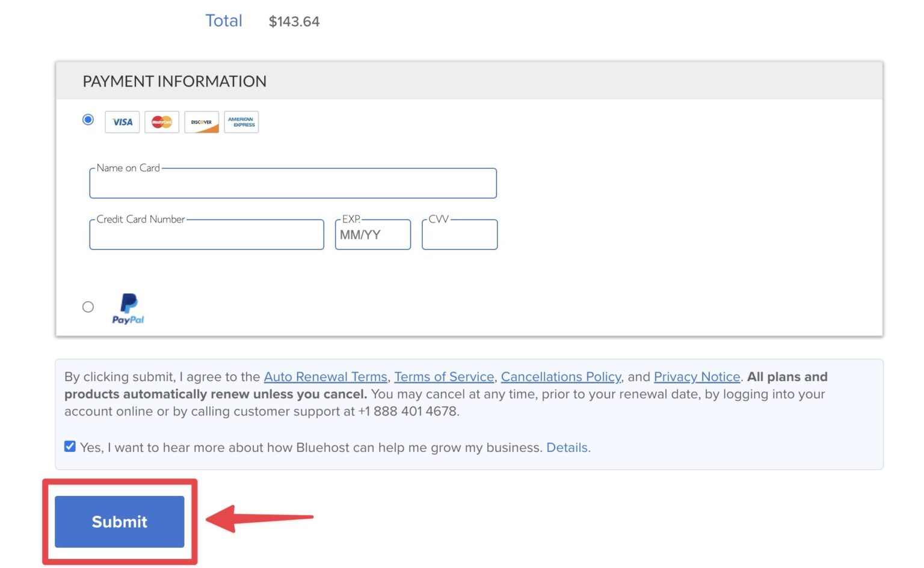
Task: Click the PayPal logo
Action: (128, 308)
